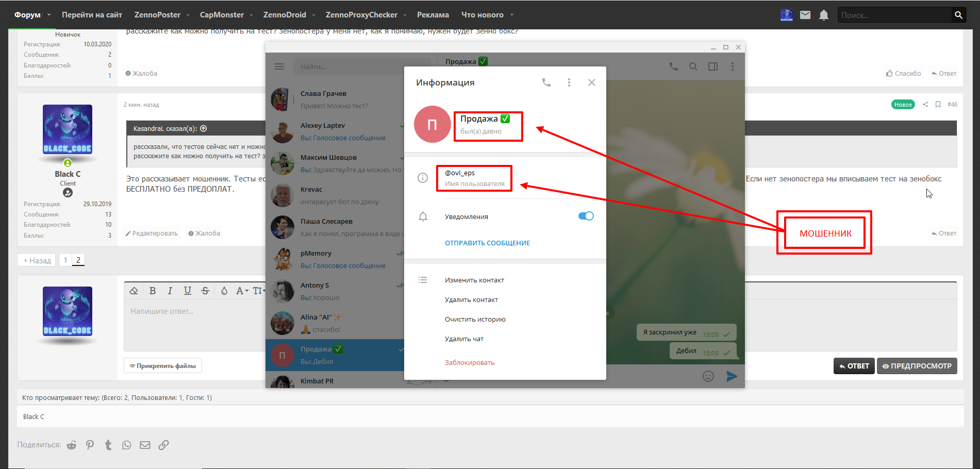Click Black C avatar on post #46
This screenshot has height=469, width=980.
pos(68,129)
